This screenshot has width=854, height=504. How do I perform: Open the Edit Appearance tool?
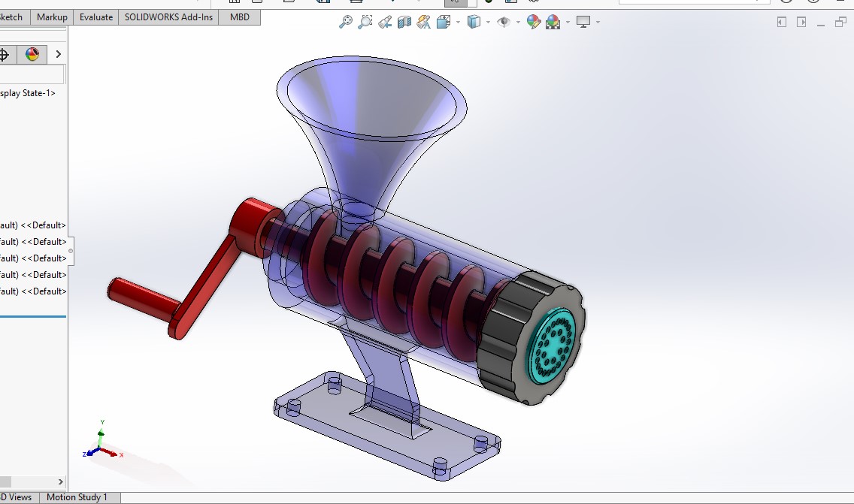tap(534, 22)
